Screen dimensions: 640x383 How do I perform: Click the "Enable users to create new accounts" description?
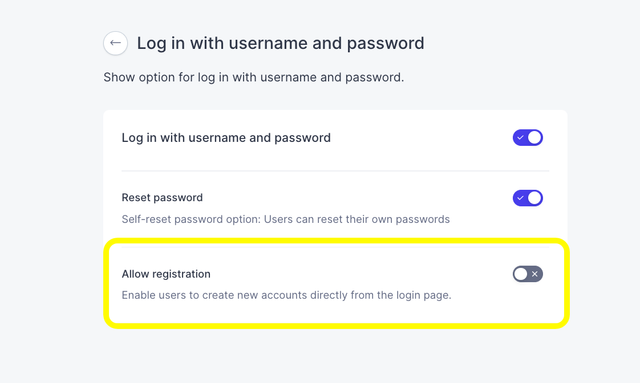click(x=287, y=295)
